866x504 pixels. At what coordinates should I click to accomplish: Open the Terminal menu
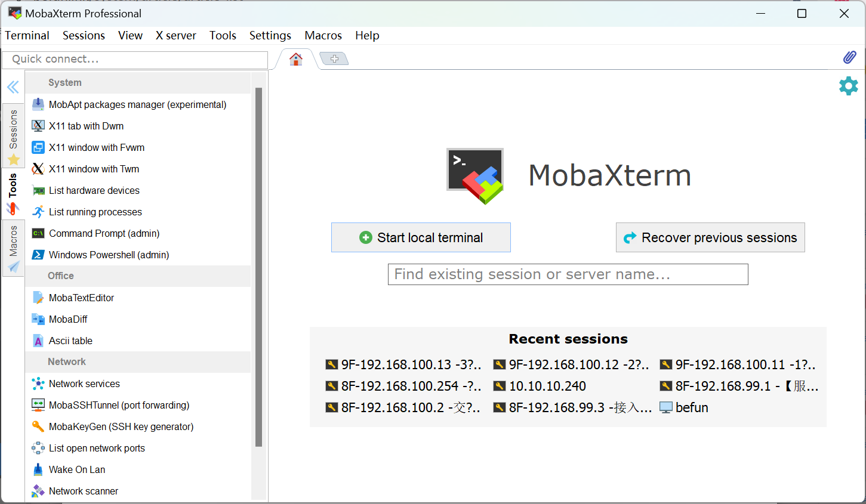(27, 36)
